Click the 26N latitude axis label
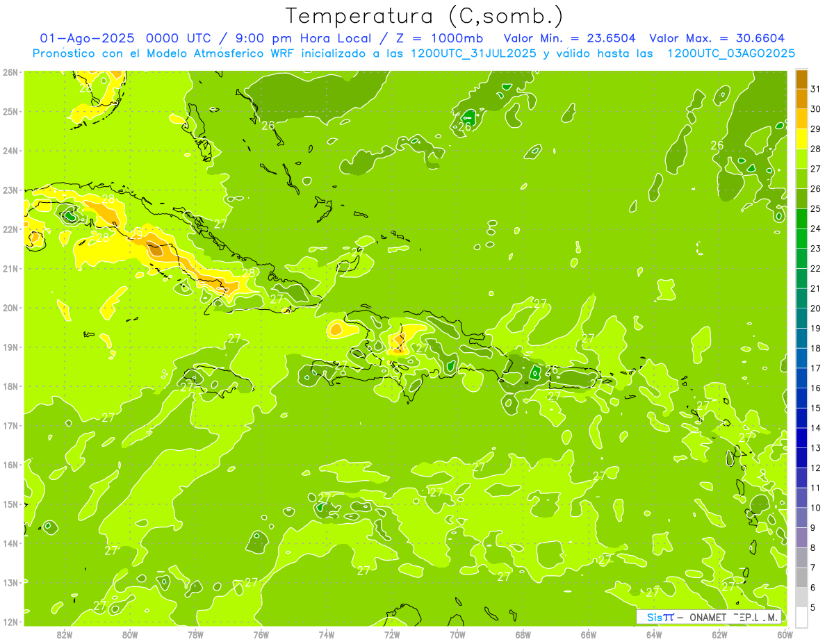The image size is (834, 644). [x=10, y=72]
